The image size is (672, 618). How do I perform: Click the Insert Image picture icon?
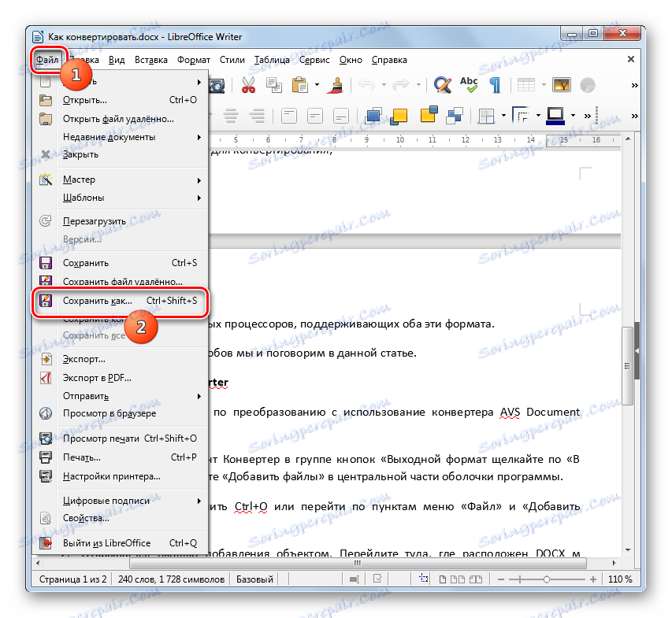(562, 85)
